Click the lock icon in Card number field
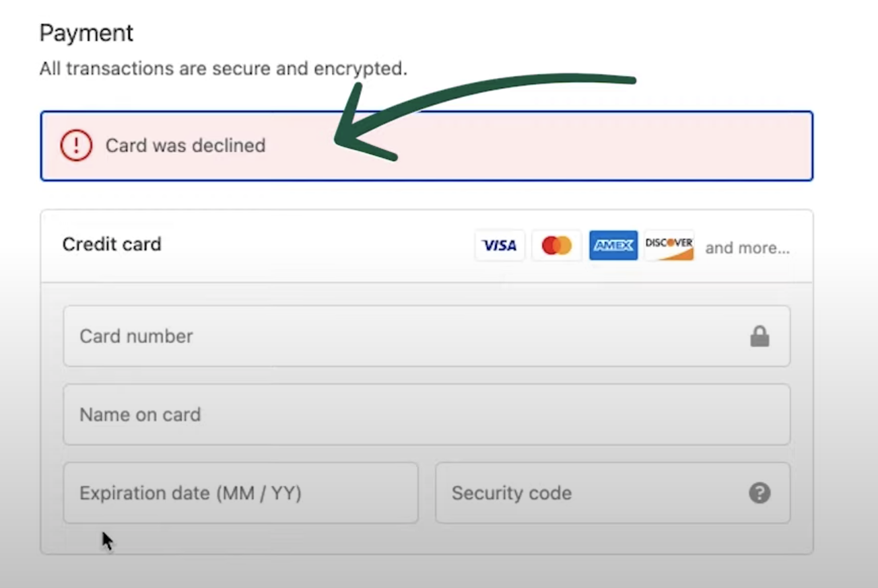878x588 pixels. (759, 336)
